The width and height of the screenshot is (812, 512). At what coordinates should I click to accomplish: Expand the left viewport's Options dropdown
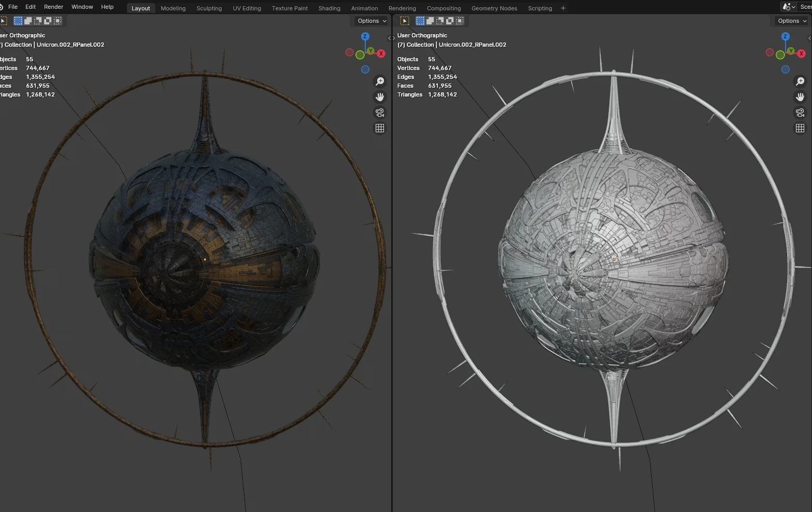tap(370, 21)
